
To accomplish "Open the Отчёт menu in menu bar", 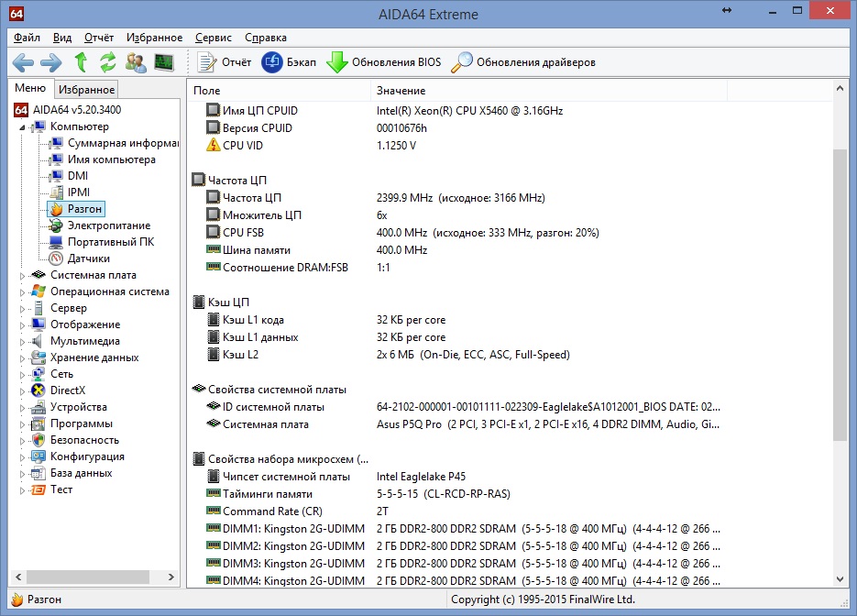I will [98, 38].
